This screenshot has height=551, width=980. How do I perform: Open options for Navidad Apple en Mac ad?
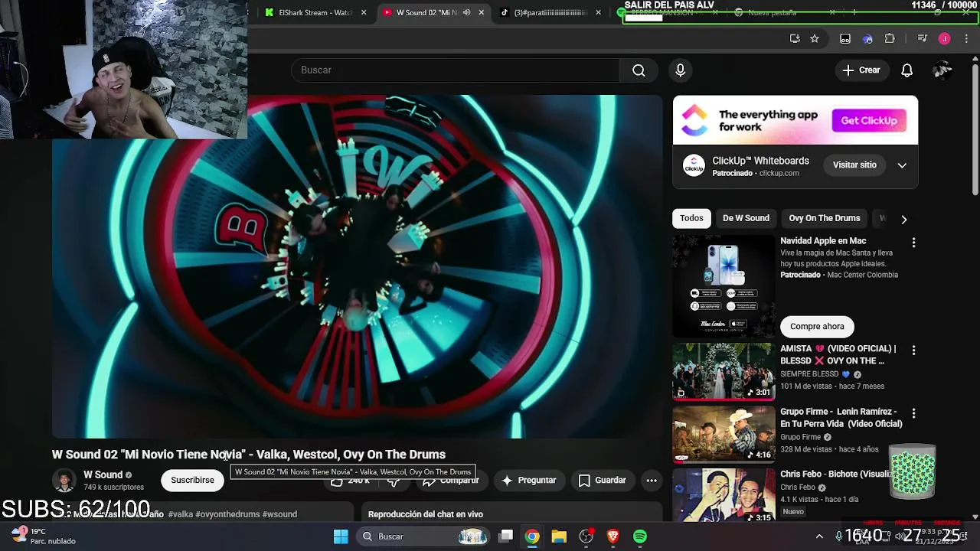[x=913, y=243]
